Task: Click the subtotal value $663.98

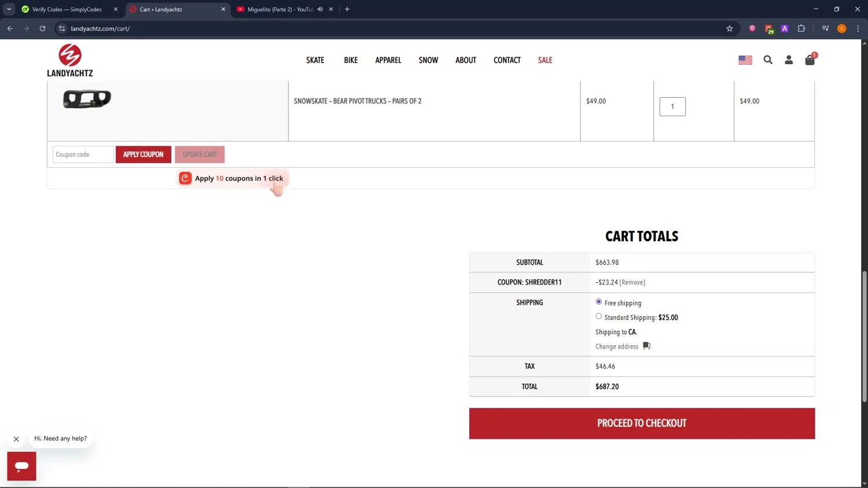Action: (607, 263)
